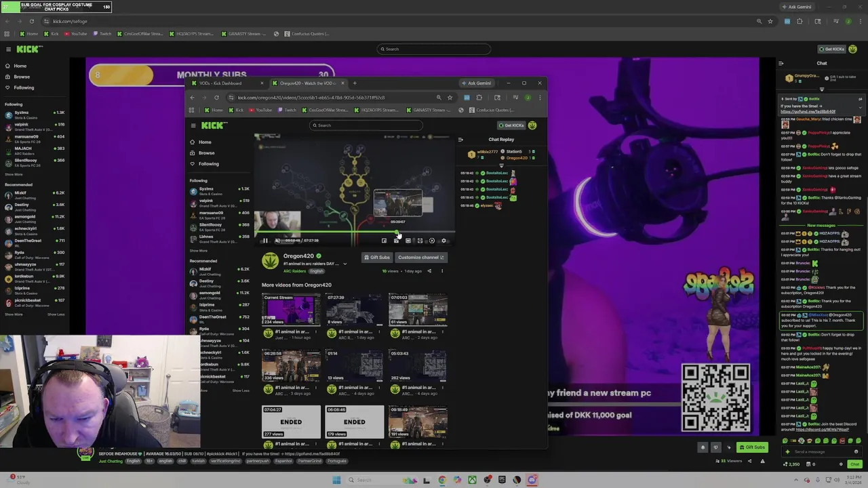Collapse outer Recommended list with Show Less
This screenshot has width=868, height=488.
56,314
